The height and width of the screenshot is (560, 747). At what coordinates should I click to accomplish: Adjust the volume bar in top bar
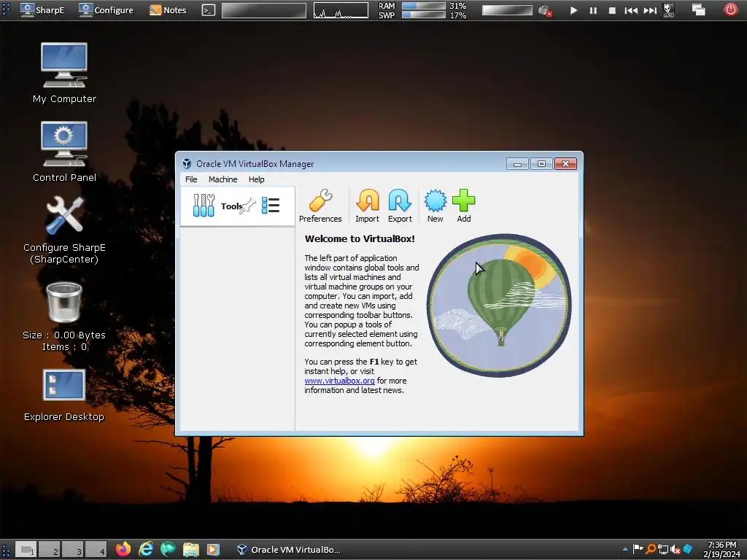(507, 10)
